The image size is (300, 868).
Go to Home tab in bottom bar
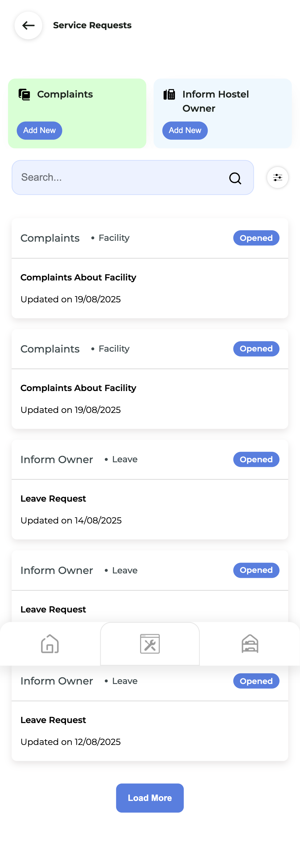[50, 644]
